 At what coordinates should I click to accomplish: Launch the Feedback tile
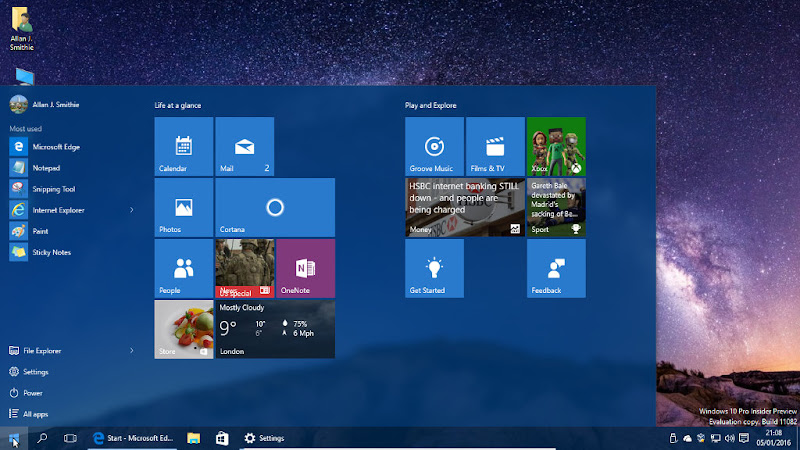click(556, 268)
